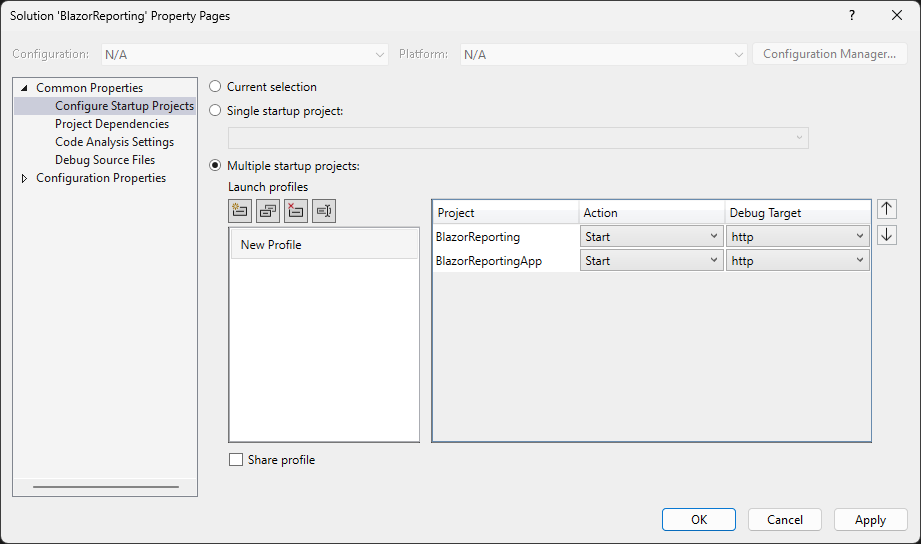The height and width of the screenshot is (544, 921).
Task: Move the selected project down with the arrow
Action: point(887,235)
